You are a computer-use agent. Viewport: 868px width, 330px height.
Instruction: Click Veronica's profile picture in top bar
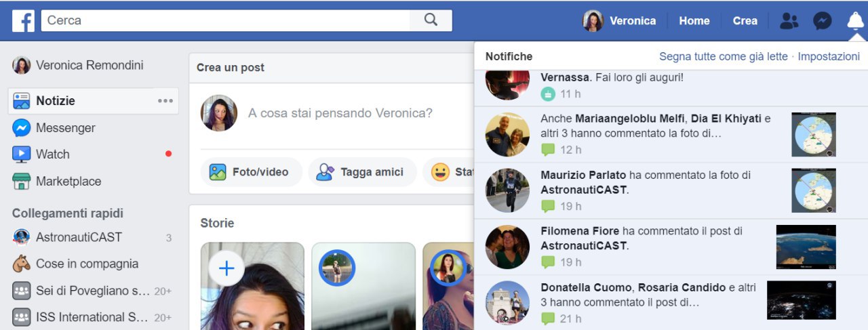(x=593, y=21)
